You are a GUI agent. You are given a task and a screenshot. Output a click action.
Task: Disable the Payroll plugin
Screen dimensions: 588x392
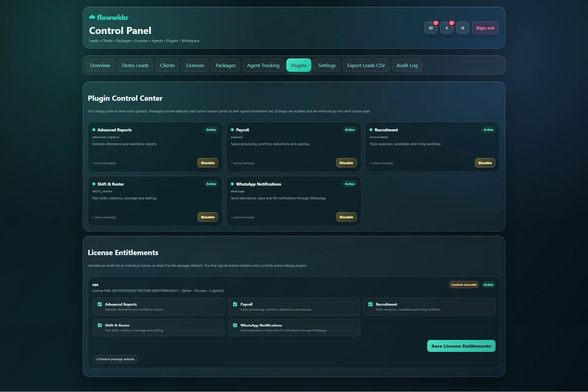point(346,163)
